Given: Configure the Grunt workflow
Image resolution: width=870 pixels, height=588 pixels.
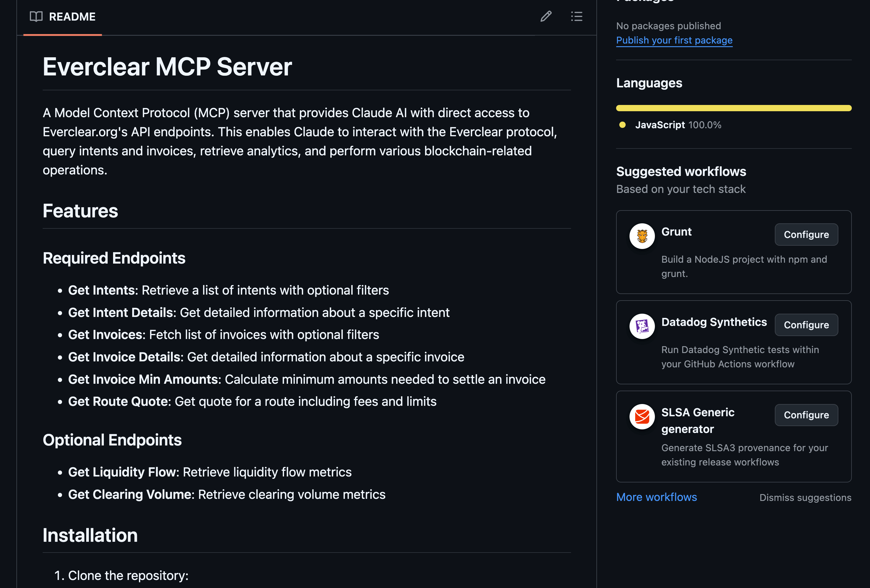Looking at the screenshot, I should click(806, 235).
